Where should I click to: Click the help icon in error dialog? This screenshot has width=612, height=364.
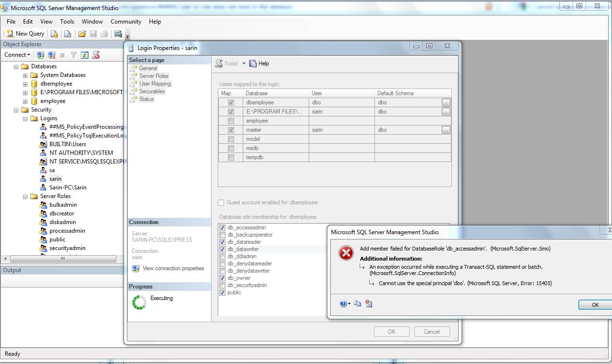pyautogui.click(x=343, y=304)
